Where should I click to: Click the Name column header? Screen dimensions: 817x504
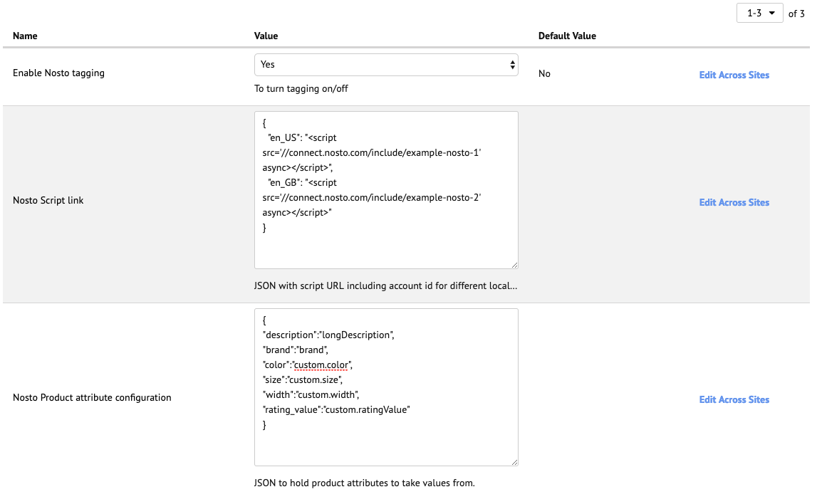click(x=25, y=36)
